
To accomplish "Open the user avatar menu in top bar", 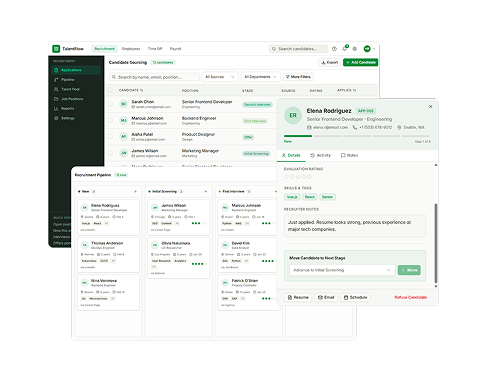I will tap(367, 49).
